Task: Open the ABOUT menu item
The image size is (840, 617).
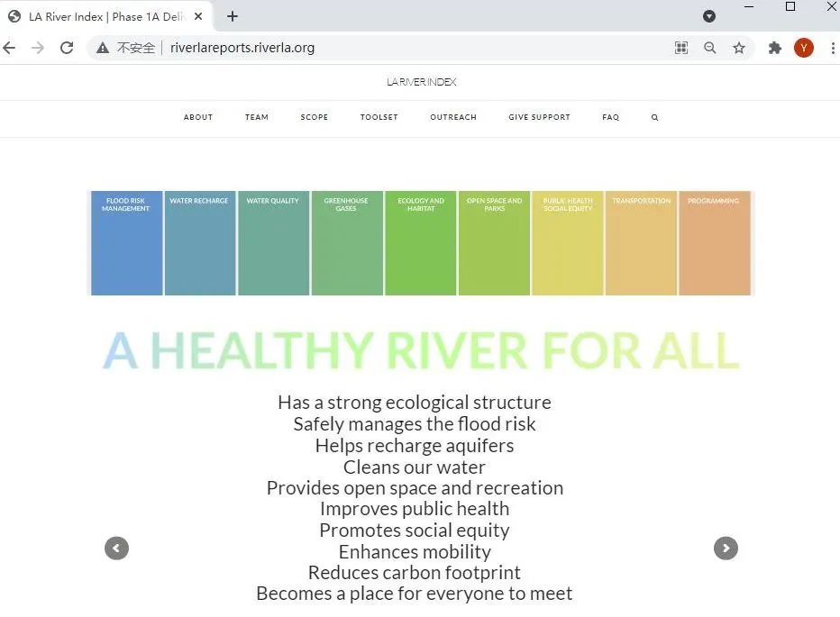Action: point(198,117)
